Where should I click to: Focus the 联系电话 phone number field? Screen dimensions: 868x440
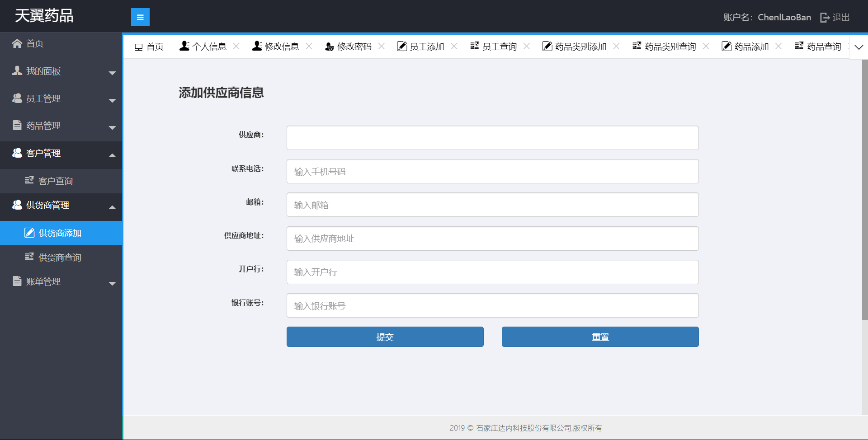[492, 172]
